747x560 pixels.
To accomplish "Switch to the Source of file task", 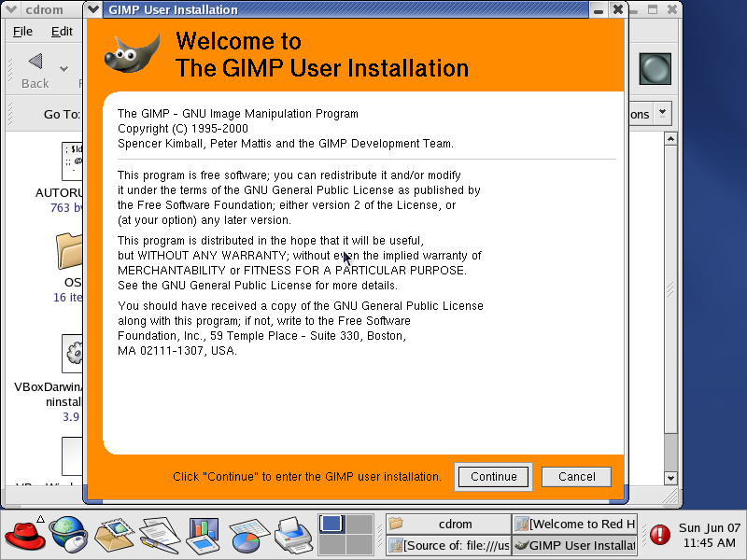I will (448, 545).
